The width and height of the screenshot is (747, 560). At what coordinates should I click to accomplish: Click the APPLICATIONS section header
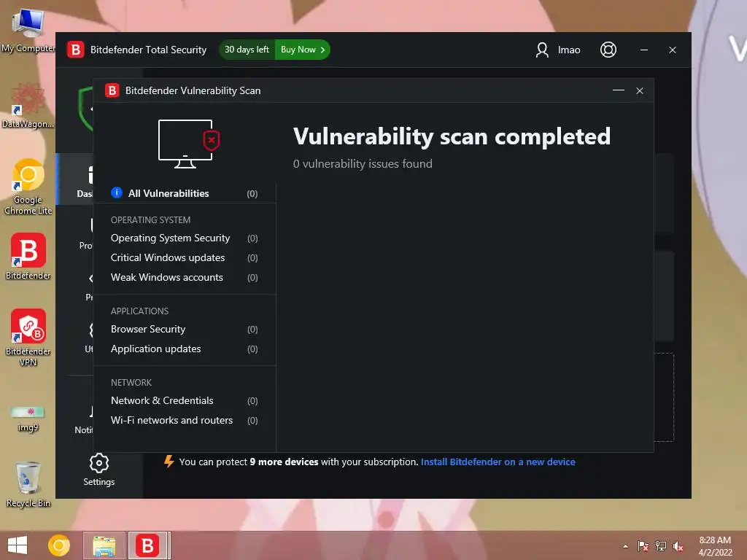click(139, 311)
